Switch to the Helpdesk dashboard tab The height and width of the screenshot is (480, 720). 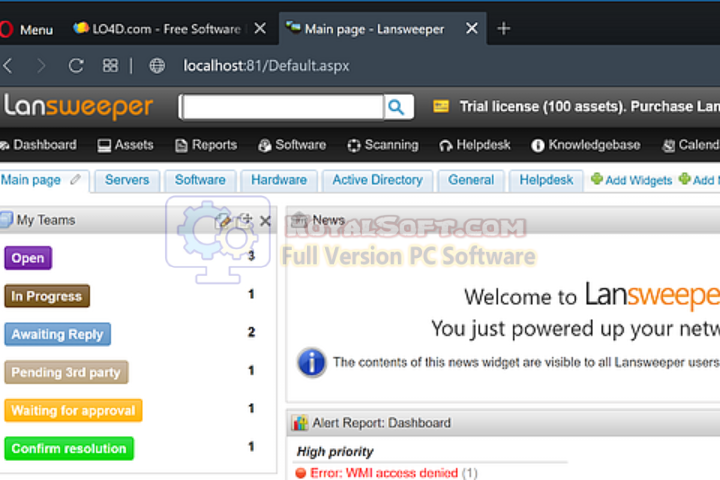(546, 180)
